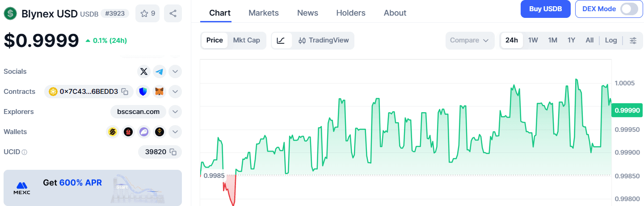Set chart range to 1Y
Screen dimensions: 644x206
[x=571, y=40]
